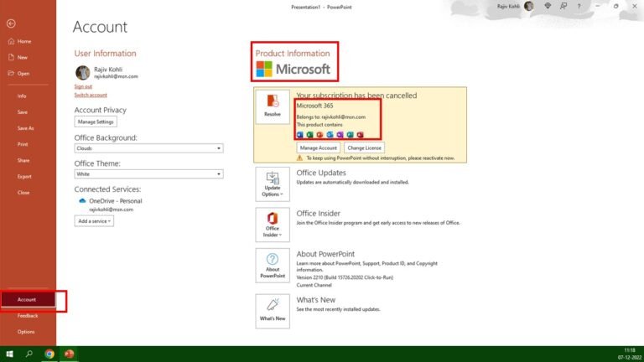Click the taskbar clock and date
The image size is (644, 362).
[630, 354]
